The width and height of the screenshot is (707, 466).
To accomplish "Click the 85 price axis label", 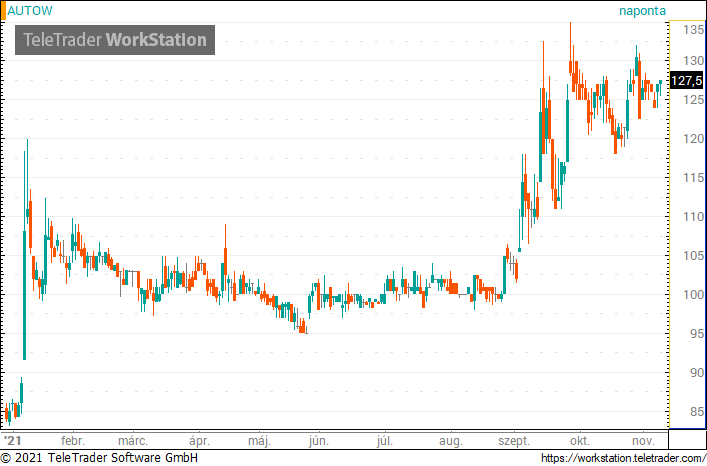I will click(697, 411).
